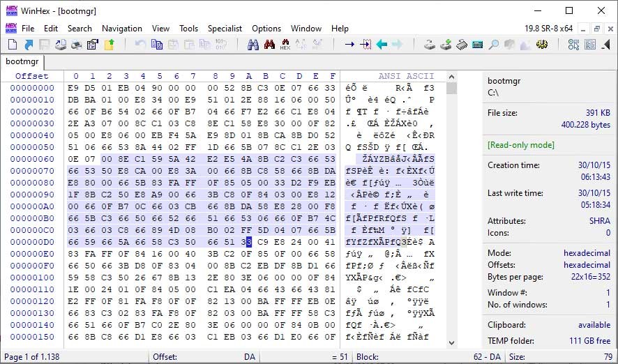Navigate back with the cyan left arrow

[382, 45]
